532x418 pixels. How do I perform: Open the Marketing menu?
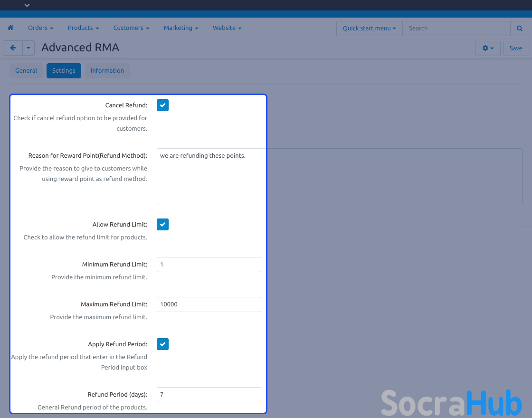181,28
